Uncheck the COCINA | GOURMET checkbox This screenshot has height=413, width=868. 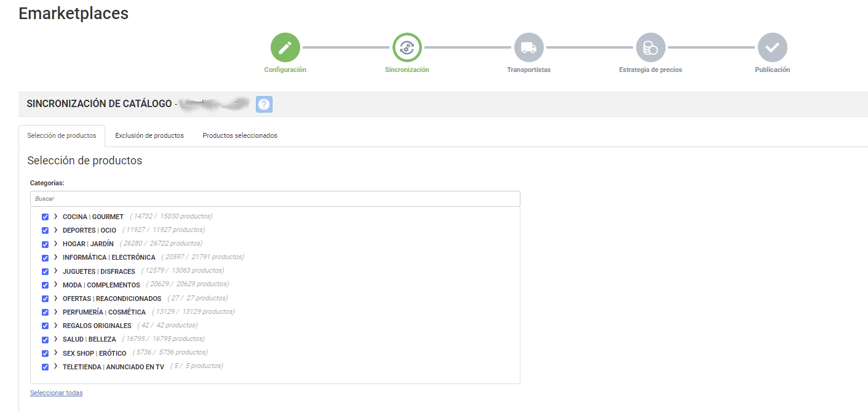click(45, 217)
